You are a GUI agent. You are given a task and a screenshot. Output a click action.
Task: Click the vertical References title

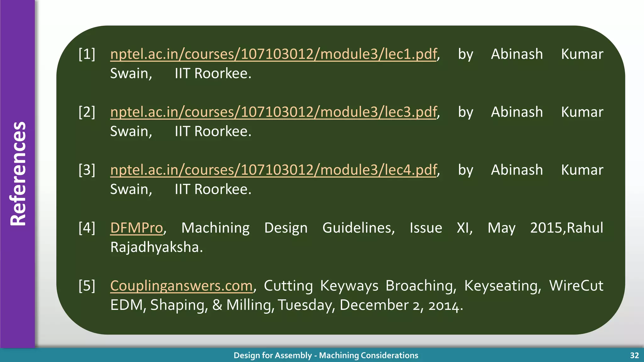click(18, 174)
